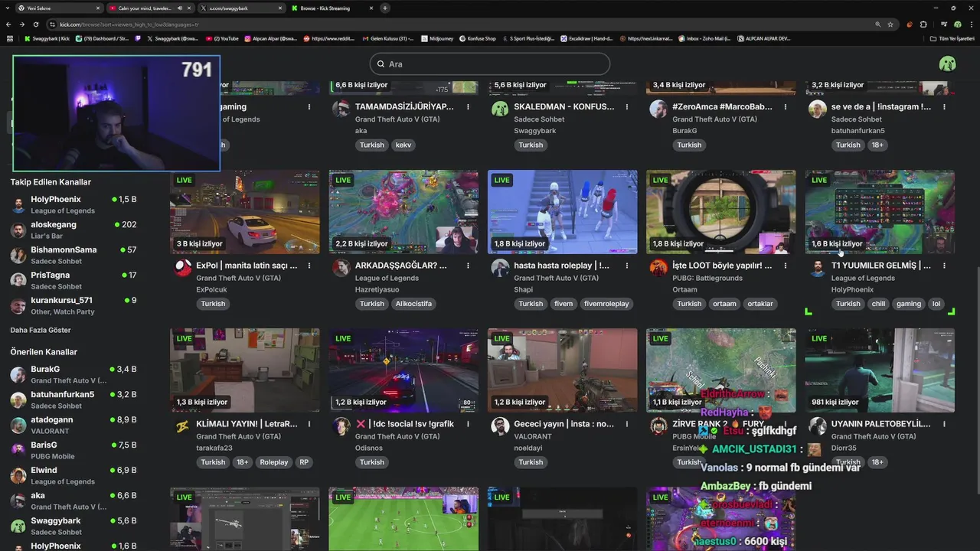This screenshot has width=980, height=551.
Task: Mute the 'Calm your mind' tab audio icon
Action: pyautogui.click(x=180, y=8)
